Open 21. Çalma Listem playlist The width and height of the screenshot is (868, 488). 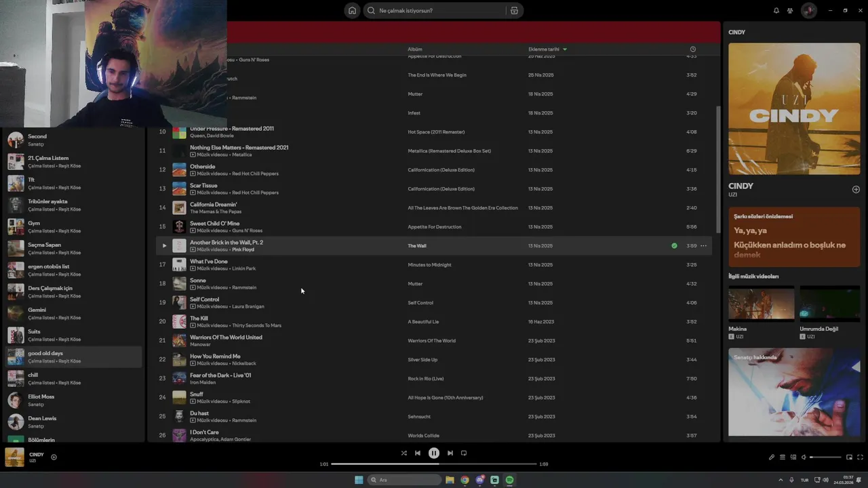tap(73, 162)
